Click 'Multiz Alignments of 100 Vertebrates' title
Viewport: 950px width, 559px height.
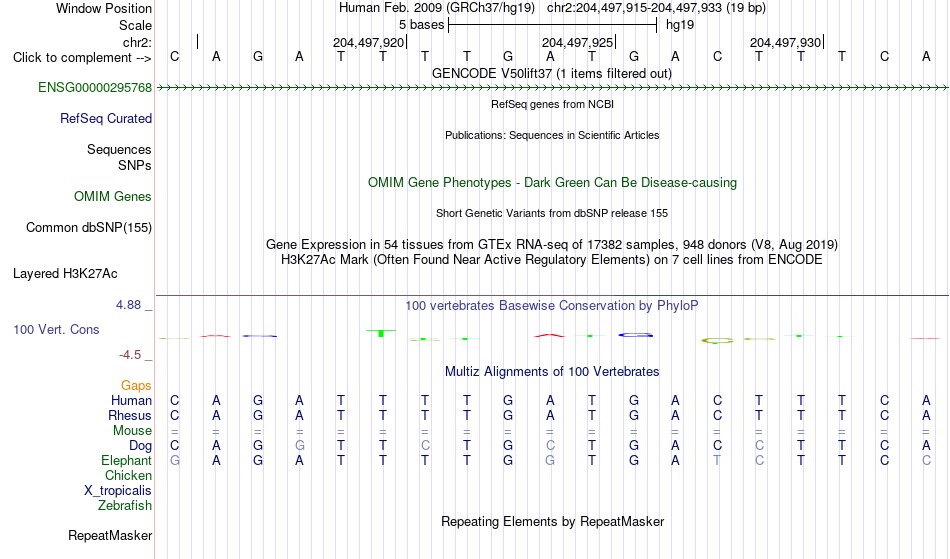552,372
